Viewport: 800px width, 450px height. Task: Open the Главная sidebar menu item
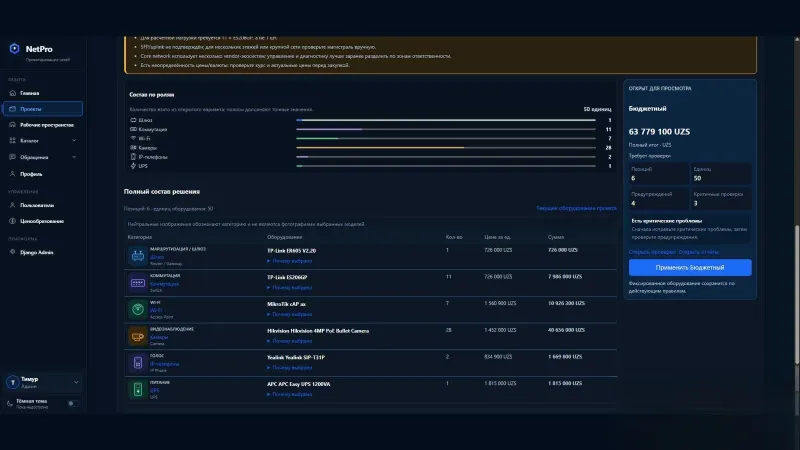tap(43, 93)
